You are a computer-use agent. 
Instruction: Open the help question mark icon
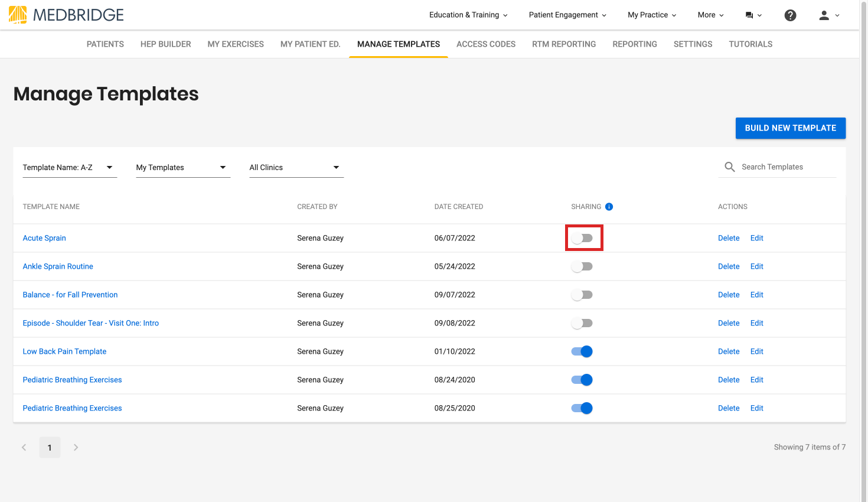(x=790, y=15)
